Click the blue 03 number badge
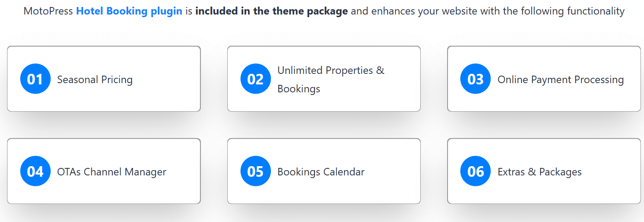Screen dimensions: 644x222 pyautogui.click(x=475, y=79)
